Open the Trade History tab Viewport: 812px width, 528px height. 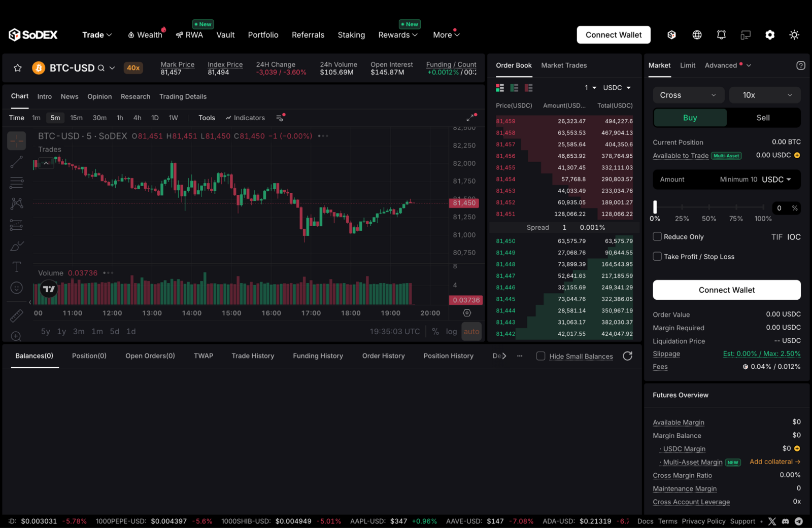tap(253, 356)
